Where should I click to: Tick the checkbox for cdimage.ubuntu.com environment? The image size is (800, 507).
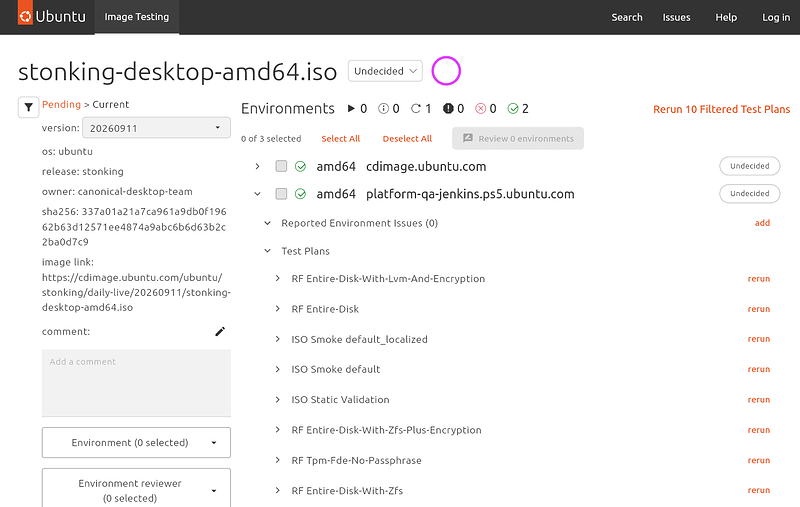pyautogui.click(x=281, y=166)
